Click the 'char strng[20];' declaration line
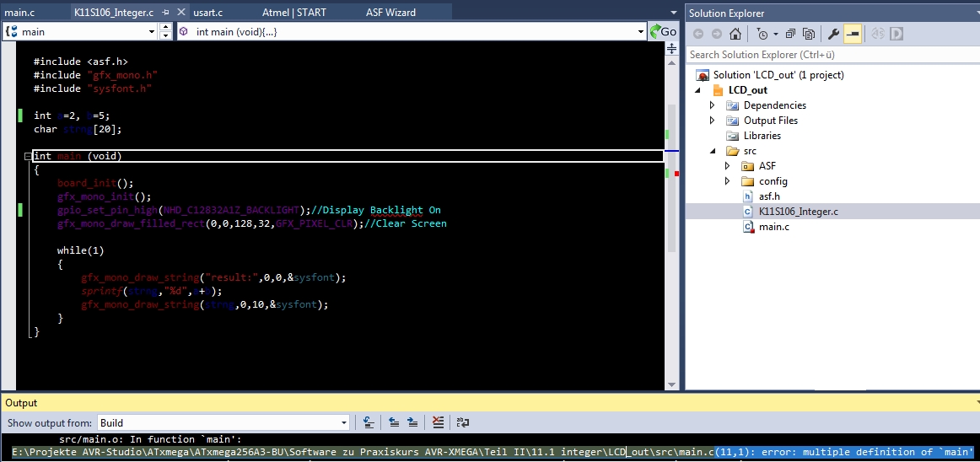Screen dimensions: 980x462 [x=78, y=129]
